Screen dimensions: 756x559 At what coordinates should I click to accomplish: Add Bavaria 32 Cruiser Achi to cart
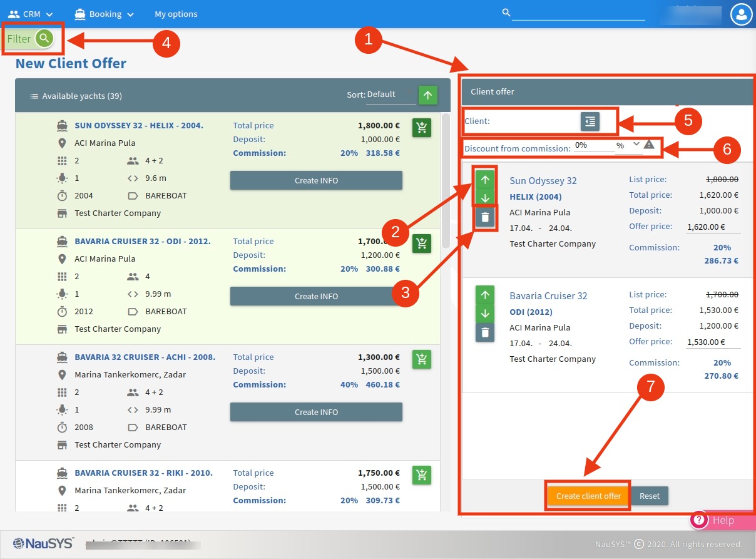[421, 359]
